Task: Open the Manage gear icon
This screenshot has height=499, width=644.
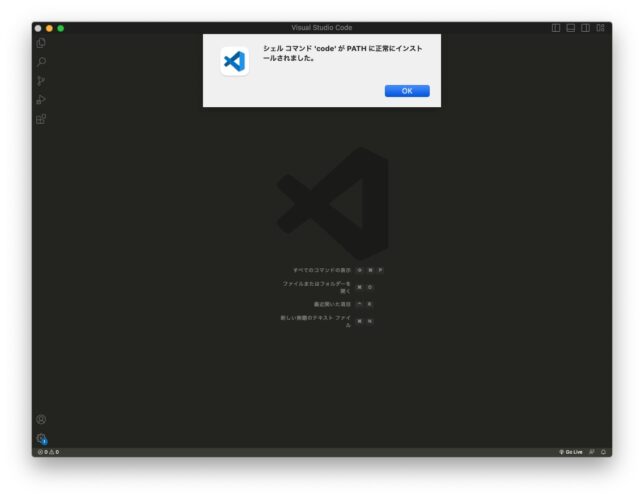Action: pyautogui.click(x=41, y=438)
